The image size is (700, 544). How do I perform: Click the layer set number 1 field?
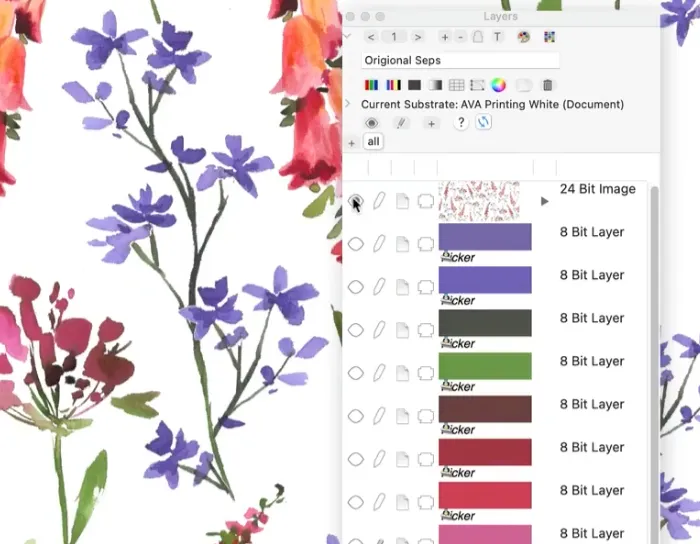394,37
